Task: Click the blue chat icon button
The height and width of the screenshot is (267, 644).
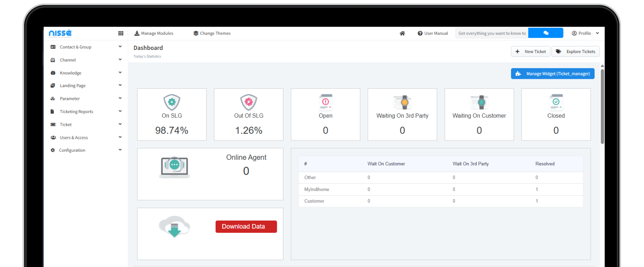Action: pyautogui.click(x=546, y=33)
